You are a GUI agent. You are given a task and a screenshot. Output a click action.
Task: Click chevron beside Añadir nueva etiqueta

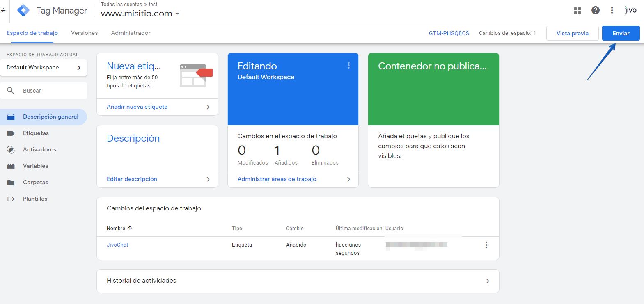[x=208, y=107]
